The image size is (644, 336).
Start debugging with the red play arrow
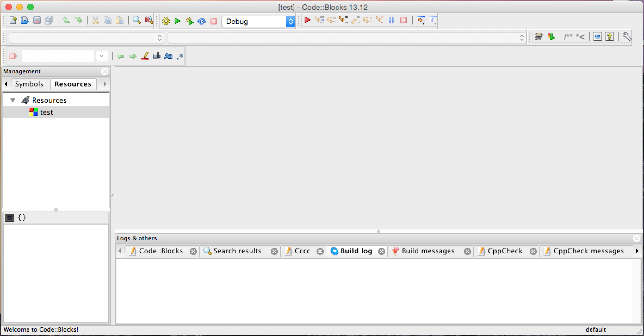click(x=308, y=20)
